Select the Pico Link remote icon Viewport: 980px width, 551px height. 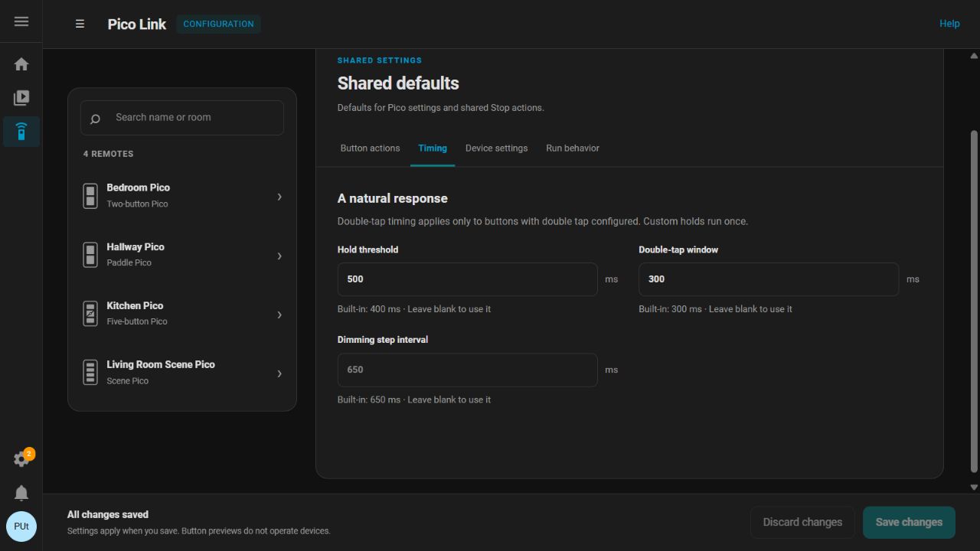21,132
